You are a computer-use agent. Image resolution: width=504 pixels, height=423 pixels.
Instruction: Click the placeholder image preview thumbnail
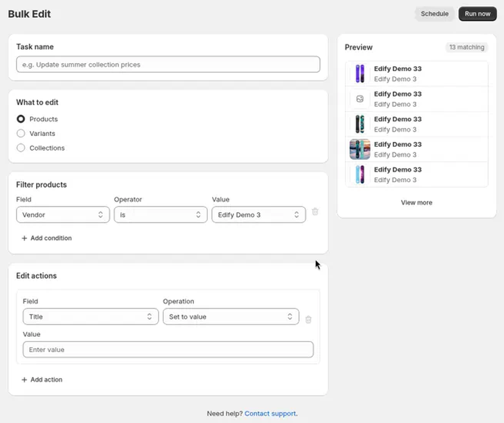coord(360,99)
